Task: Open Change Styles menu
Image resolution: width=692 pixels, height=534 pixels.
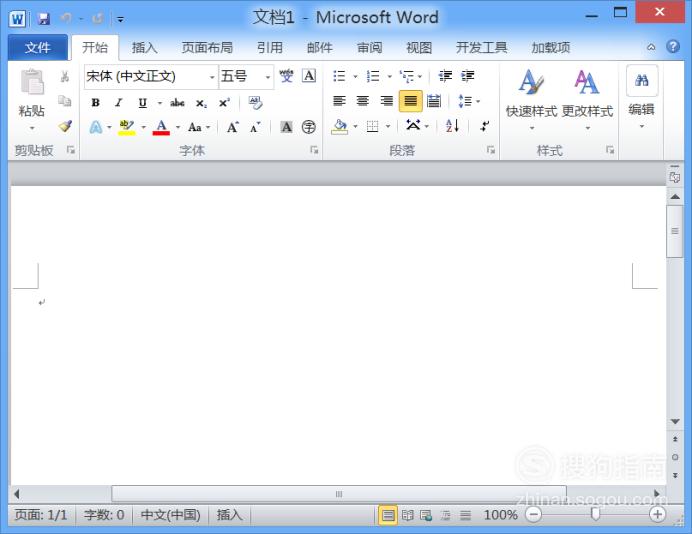Action: tap(587, 99)
